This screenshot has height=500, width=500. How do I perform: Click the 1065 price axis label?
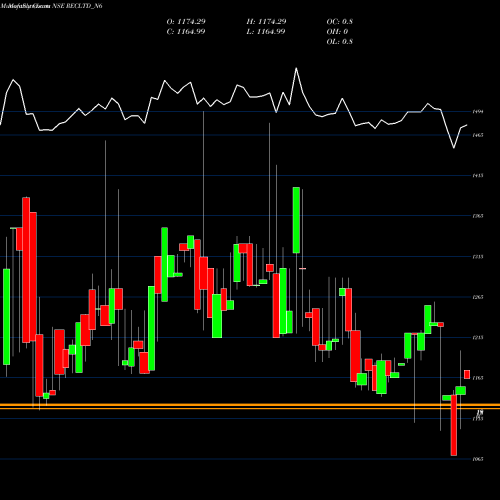pos(478,459)
